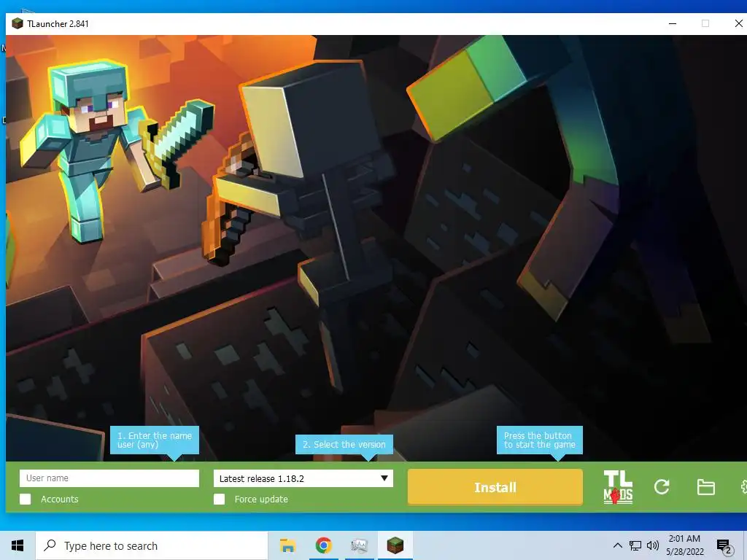Viewport: 747px width, 560px height.
Task: Open the settings gear at the window edge
Action: pyautogui.click(x=743, y=487)
